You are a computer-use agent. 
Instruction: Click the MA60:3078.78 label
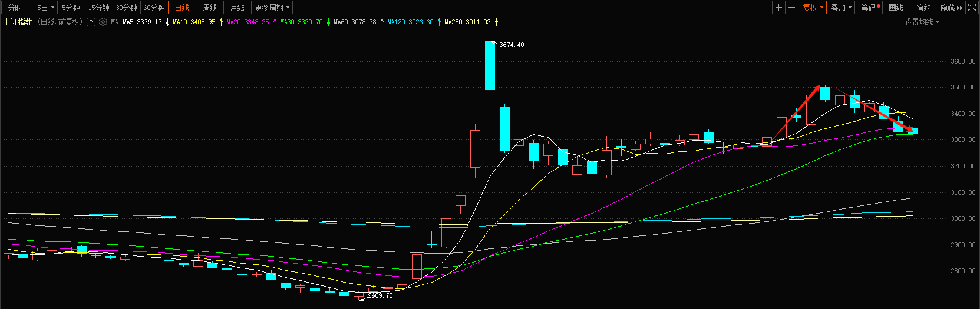coord(355,22)
